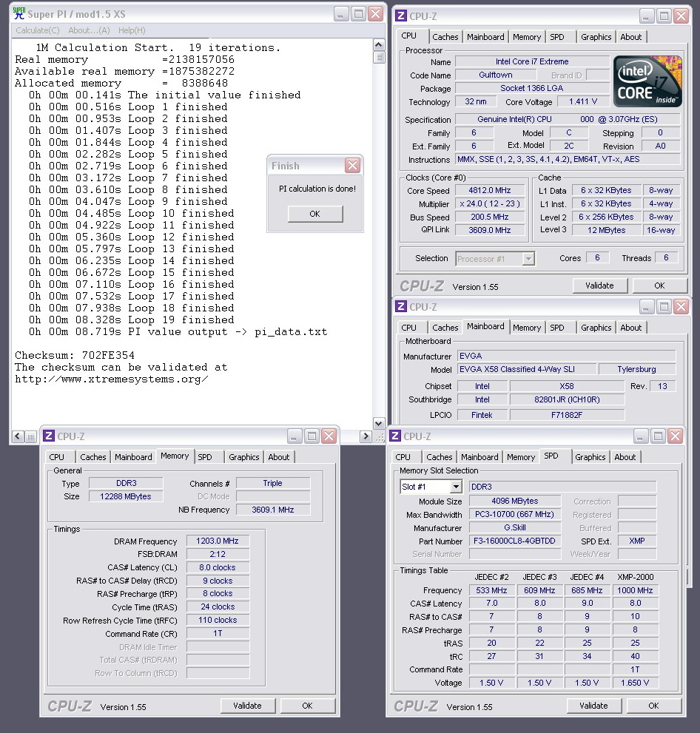
Task: Open the About...(A) menu in Super PI
Action: [x=89, y=30]
